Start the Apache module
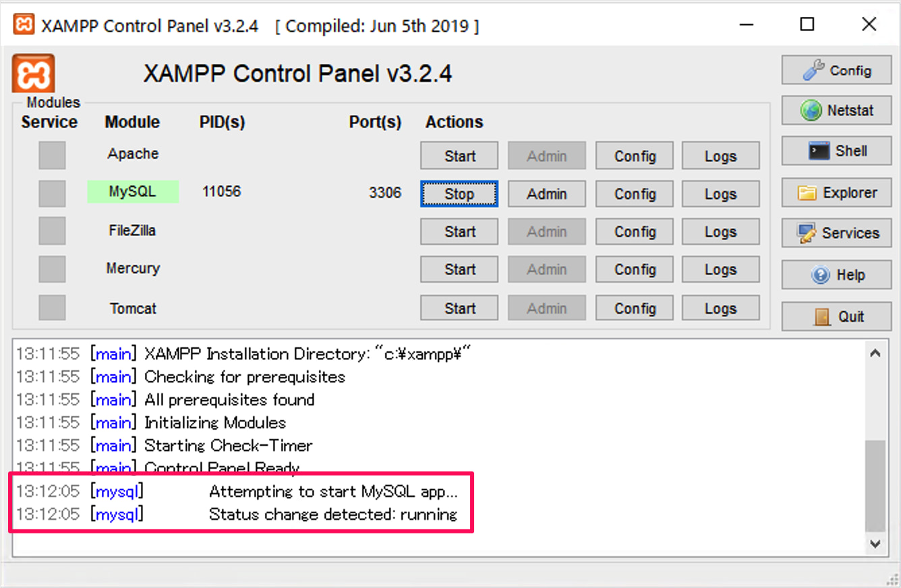Screen dimensions: 901x588 [x=459, y=155]
